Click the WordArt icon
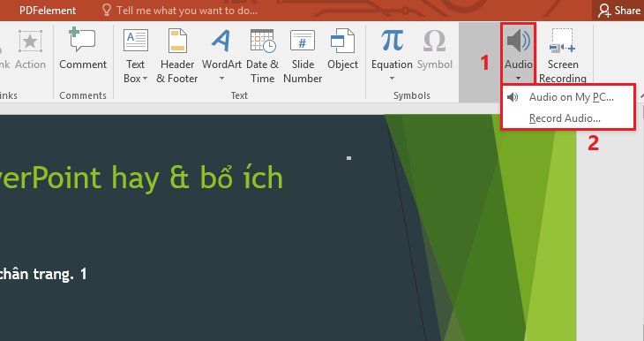 (221, 41)
